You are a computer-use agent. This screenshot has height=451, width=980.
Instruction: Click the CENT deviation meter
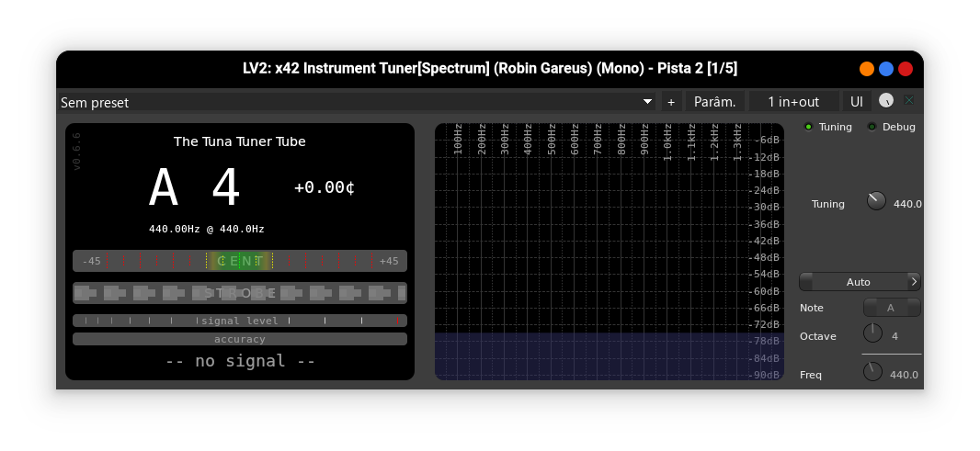pos(240,261)
